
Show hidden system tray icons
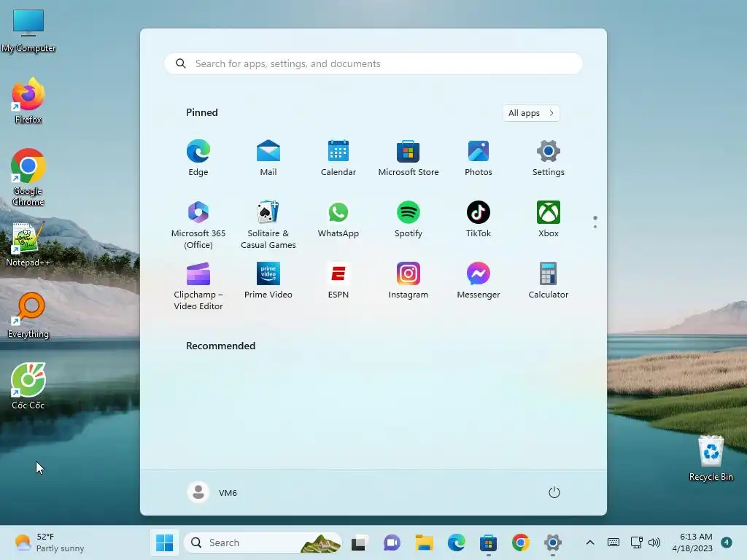tap(589, 542)
